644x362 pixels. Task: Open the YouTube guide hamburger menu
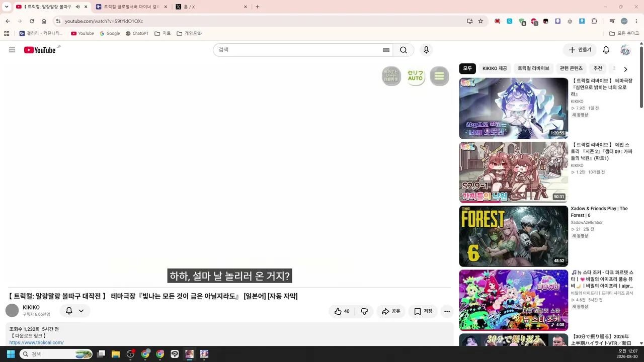(12, 50)
